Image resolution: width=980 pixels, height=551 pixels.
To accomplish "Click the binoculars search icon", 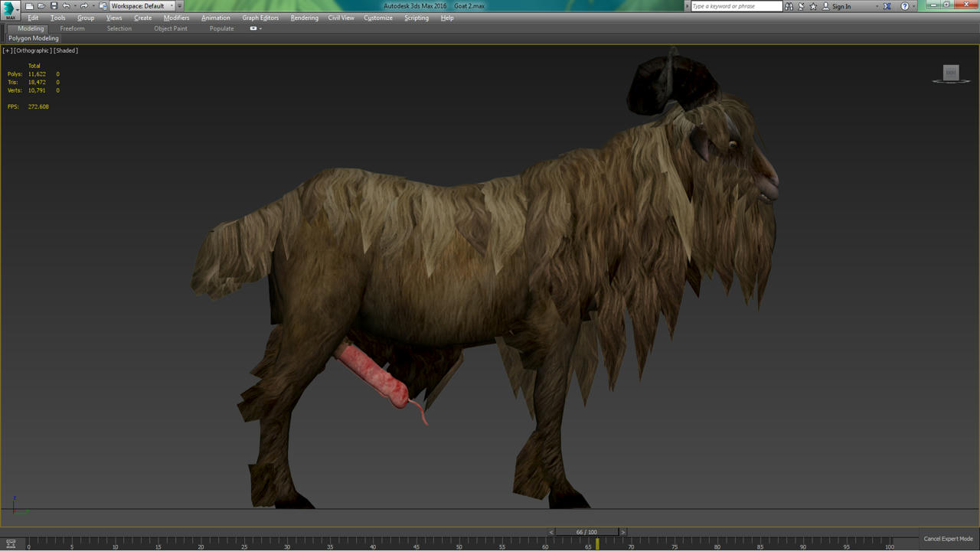I will (x=789, y=6).
